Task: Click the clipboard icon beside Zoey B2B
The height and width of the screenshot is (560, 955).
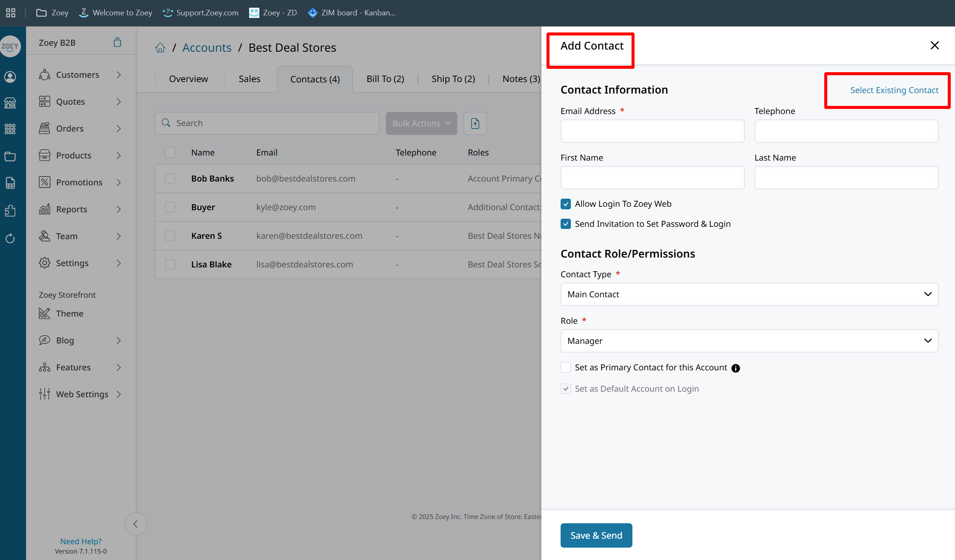Action: pyautogui.click(x=118, y=42)
